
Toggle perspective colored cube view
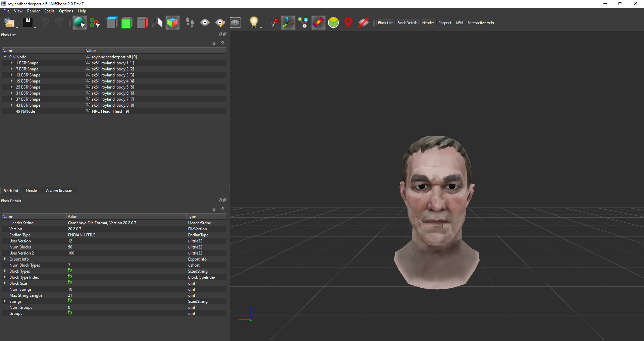coord(172,23)
